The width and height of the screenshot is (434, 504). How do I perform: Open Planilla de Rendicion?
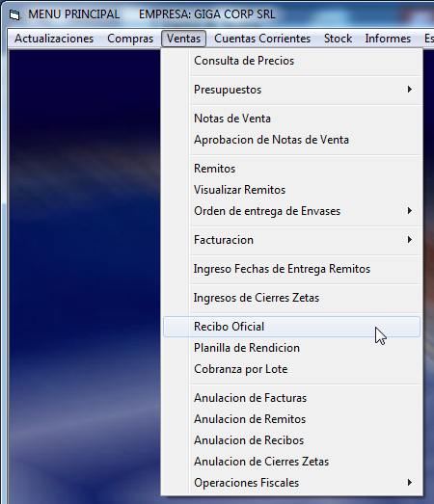(x=292, y=348)
